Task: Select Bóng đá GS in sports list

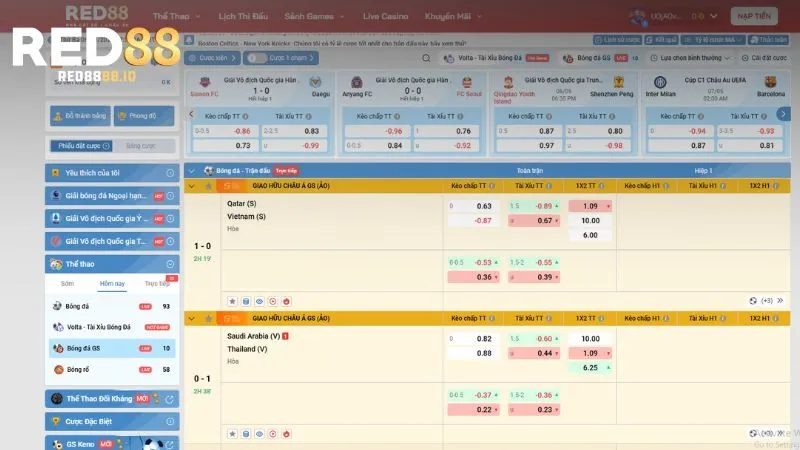Action: [x=112, y=348]
